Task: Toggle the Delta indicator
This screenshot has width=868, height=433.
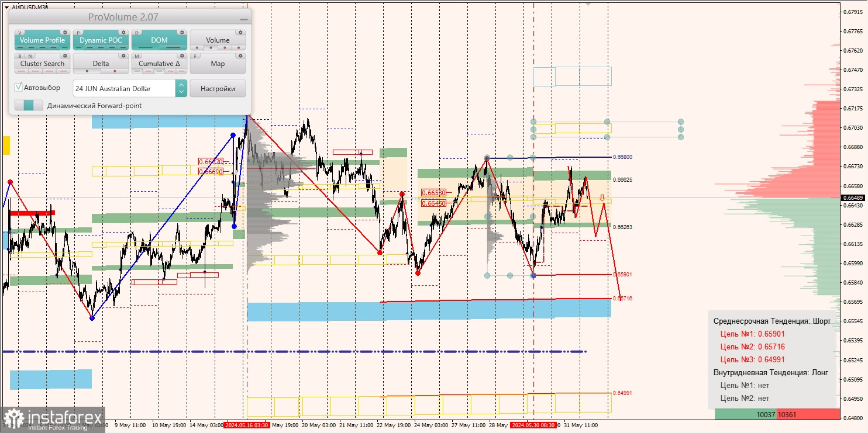Action: (101, 64)
